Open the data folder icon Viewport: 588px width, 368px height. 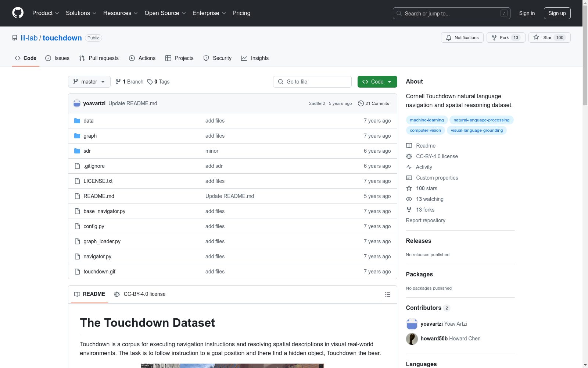(77, 121)
